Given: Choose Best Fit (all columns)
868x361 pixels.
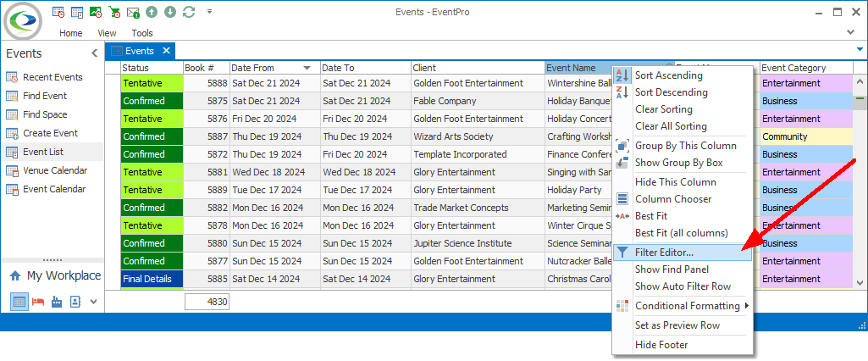Looking at the screenshot, I should (x=682, y=233).
